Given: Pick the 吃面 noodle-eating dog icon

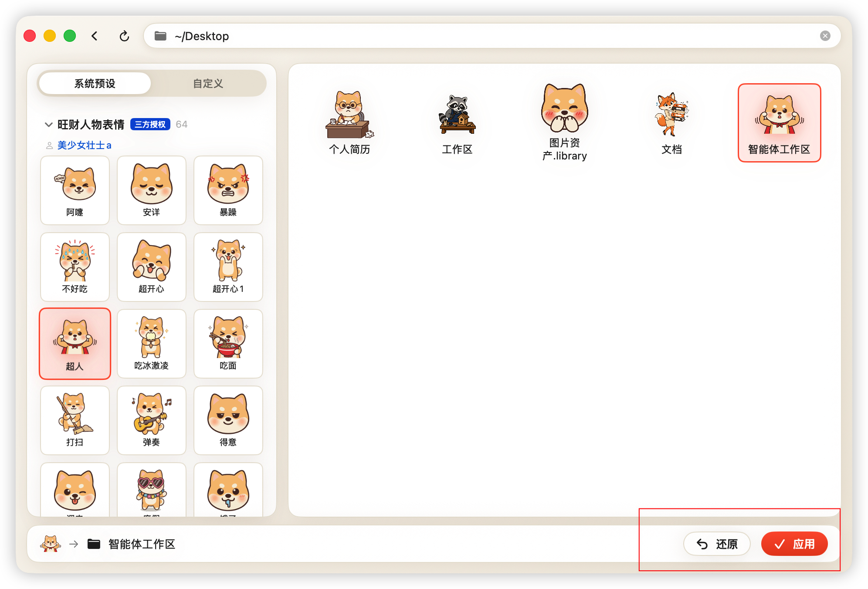Looking at the screenshot, I should click(x=228, y=344).
